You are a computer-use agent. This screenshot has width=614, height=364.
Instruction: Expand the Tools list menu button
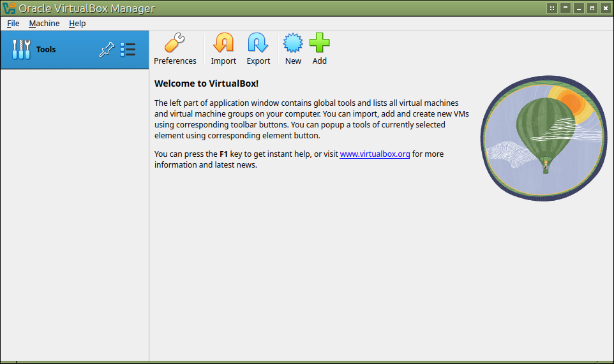tap(128, 50)
